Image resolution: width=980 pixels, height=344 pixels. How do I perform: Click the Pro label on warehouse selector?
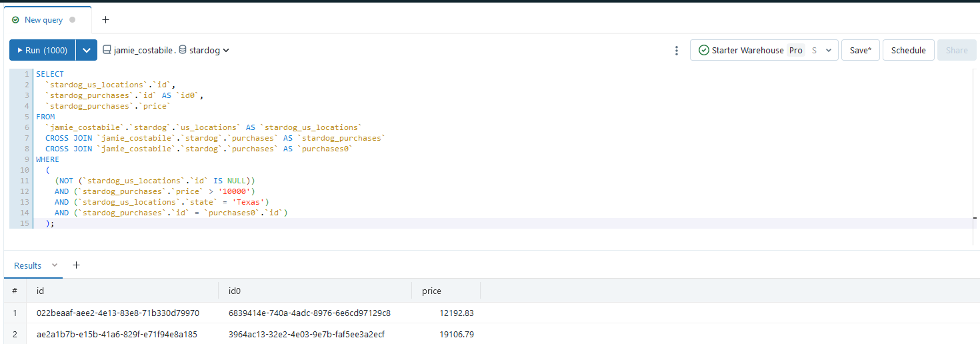tap(796, 50)
